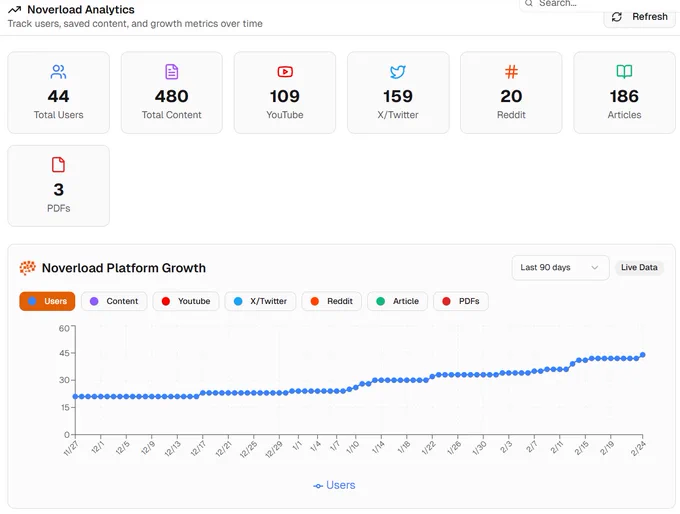The image size is (680, 514).
Task: Toggle the Users series filter
Action: pyautogui.click(x=47, y=301)
